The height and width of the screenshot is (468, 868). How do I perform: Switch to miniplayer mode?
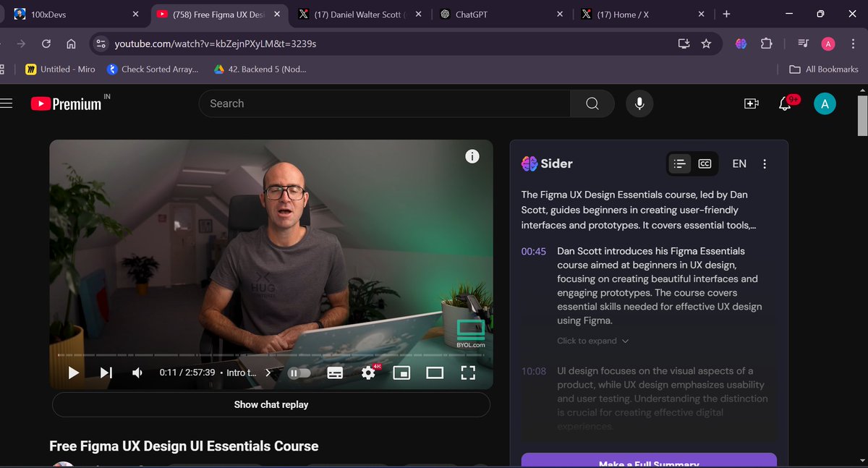point(401,373)
